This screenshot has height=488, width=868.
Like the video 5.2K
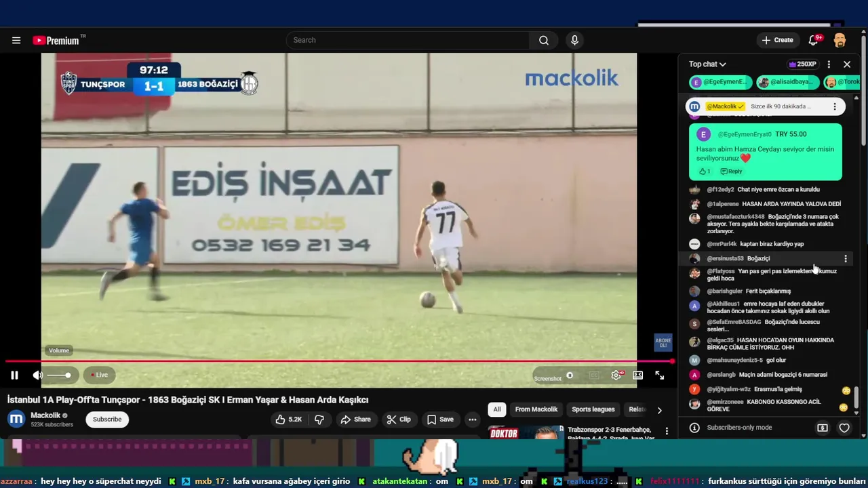point(288,420)
